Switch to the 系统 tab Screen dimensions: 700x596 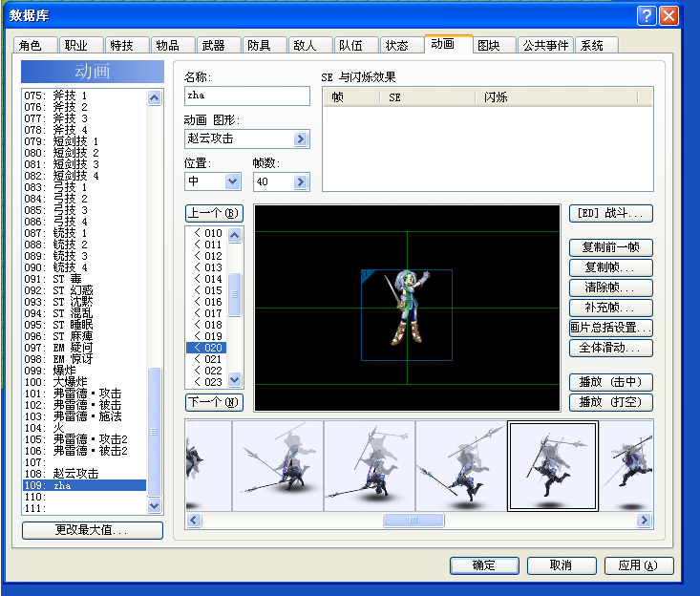coord(597,45)
